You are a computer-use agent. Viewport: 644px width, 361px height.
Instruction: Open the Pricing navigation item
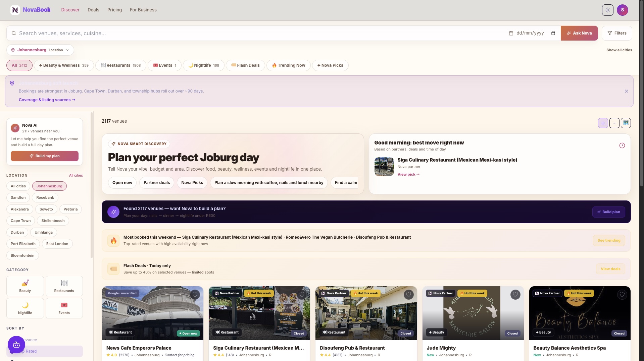(x=114, y=10)
